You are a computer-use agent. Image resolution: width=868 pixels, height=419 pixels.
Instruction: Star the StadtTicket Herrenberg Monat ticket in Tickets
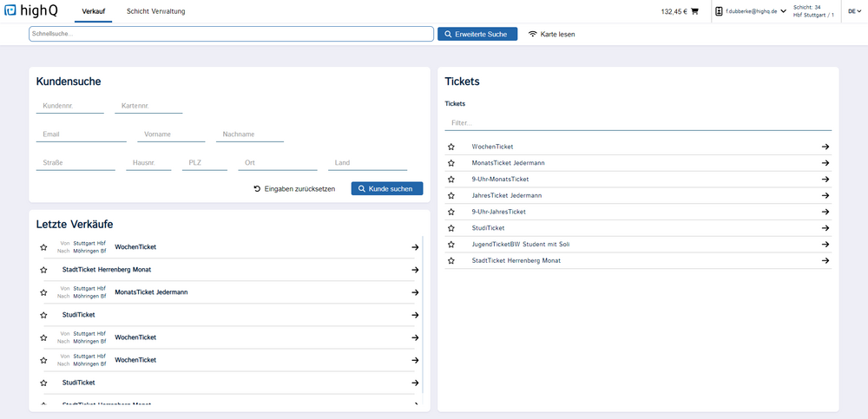pyautogui.click(x=451, y=260)
